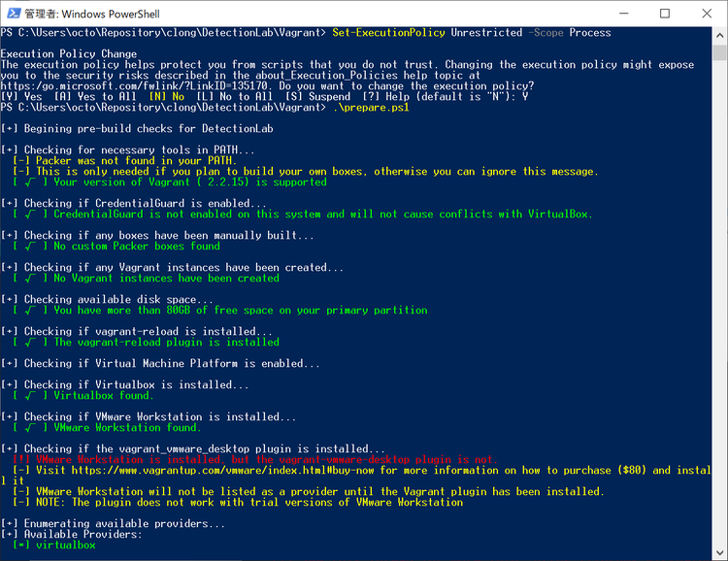Click the 'Available Providers:' line
Screen dimensions: 728x561
[72, 535]
